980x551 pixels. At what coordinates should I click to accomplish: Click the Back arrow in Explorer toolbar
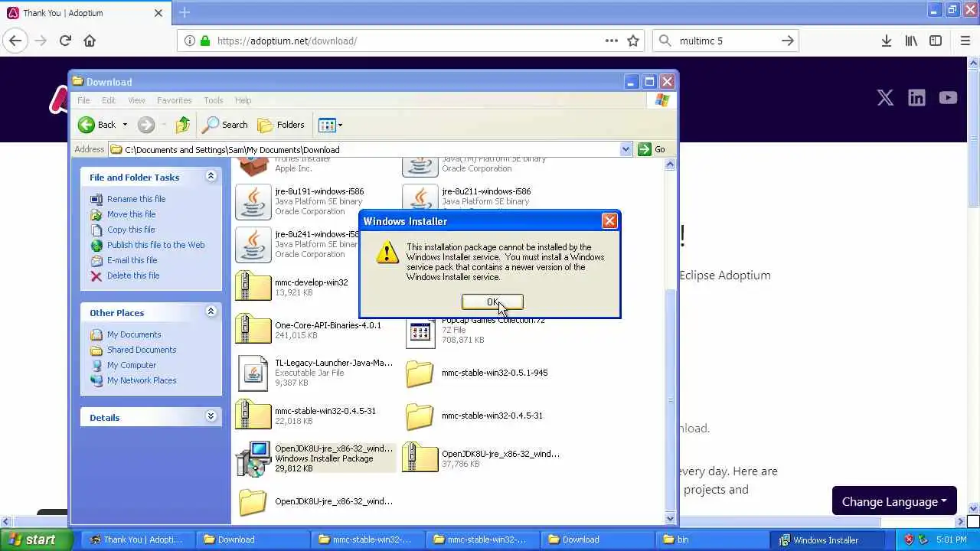tap(87, 125)
